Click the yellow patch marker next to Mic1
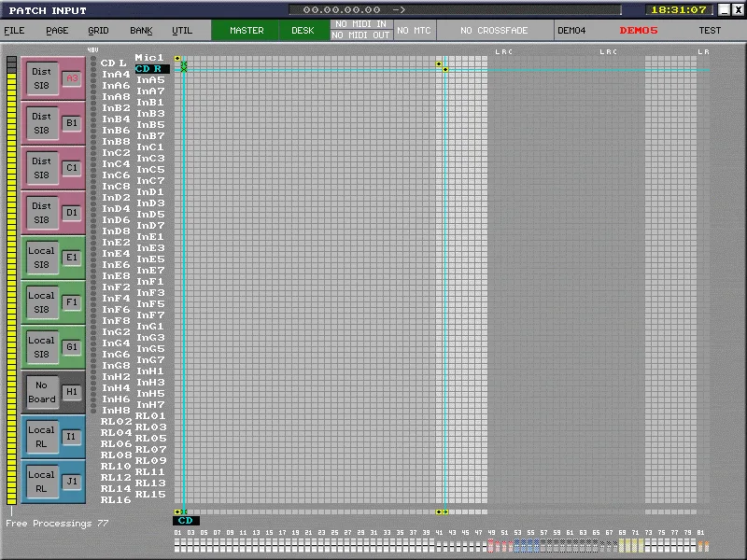747x560 pixels. pyautogui.click(x=177, y=58)
